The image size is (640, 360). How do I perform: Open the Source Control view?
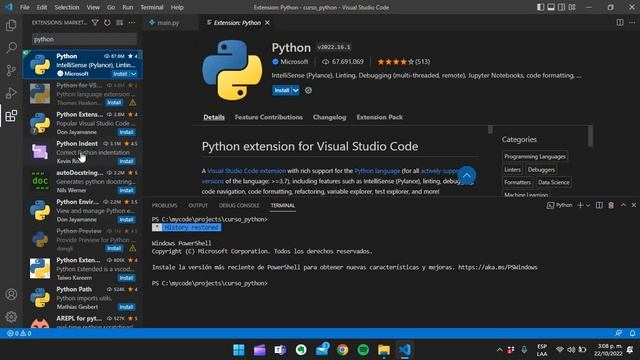click(x=11, y=71)
